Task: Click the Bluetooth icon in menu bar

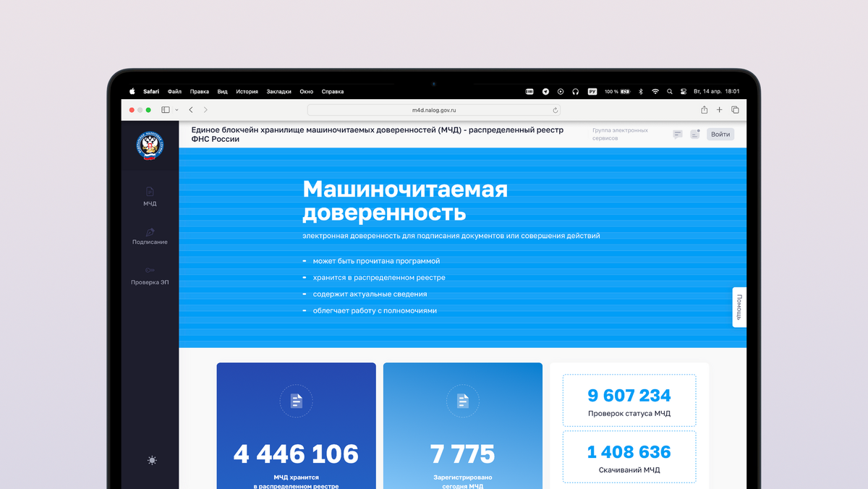Action: pos(640,92)
